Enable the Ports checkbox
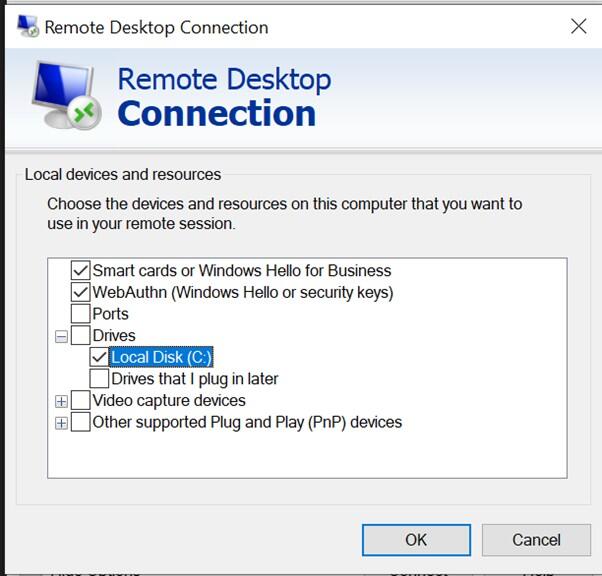 pyautogui.click(x=81, y=314)
